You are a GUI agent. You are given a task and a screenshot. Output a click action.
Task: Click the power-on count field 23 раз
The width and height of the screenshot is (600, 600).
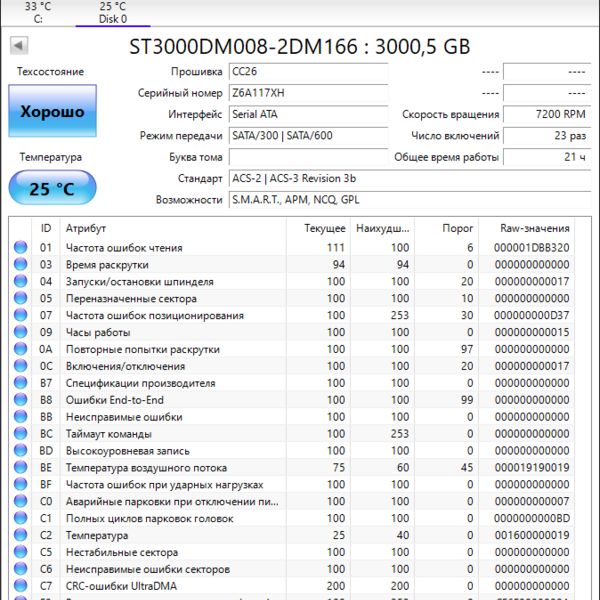point(547,136)
